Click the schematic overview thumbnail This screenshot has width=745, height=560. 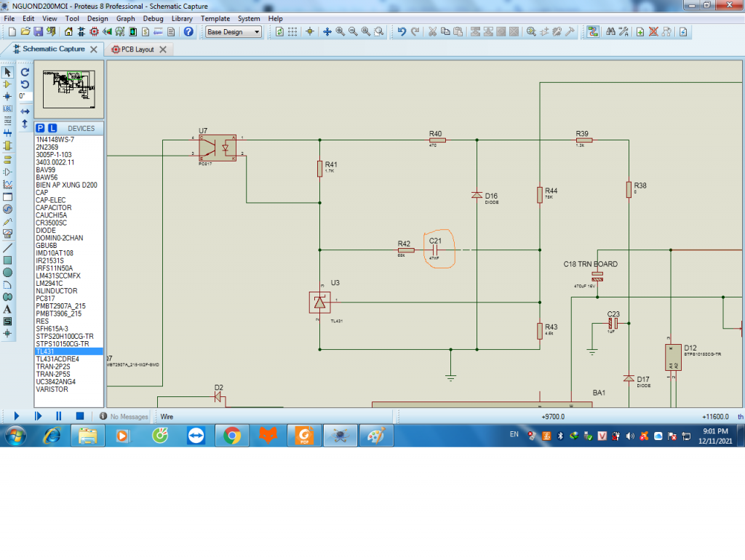pyautogui.click(x=69, y=89)
